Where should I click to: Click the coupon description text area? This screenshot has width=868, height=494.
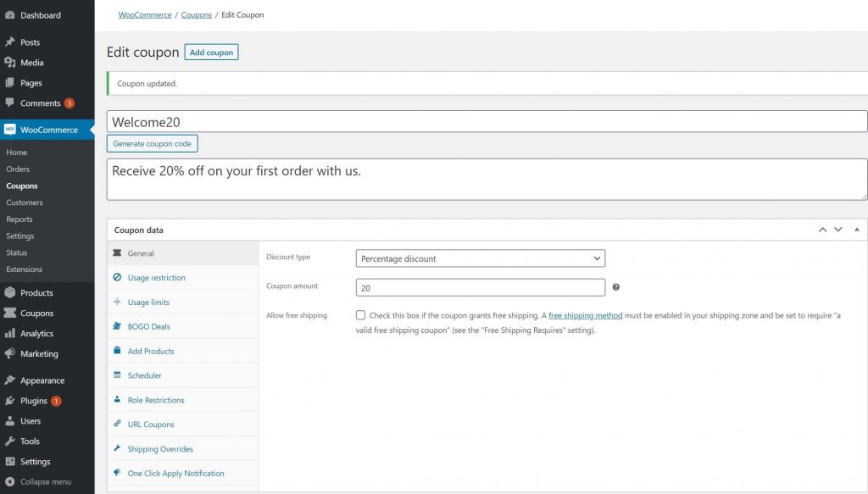click(487, 180)
